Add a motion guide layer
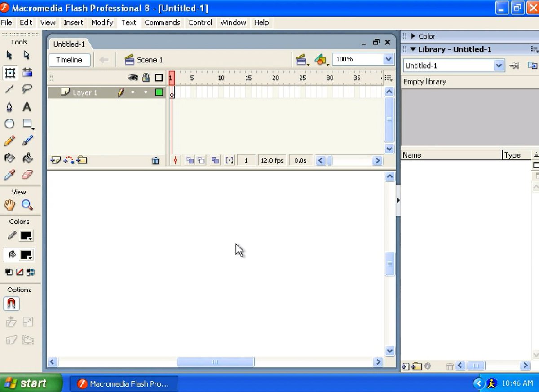Screen dimensions: 539x392 pyautogui.click(x=69, y=160)
